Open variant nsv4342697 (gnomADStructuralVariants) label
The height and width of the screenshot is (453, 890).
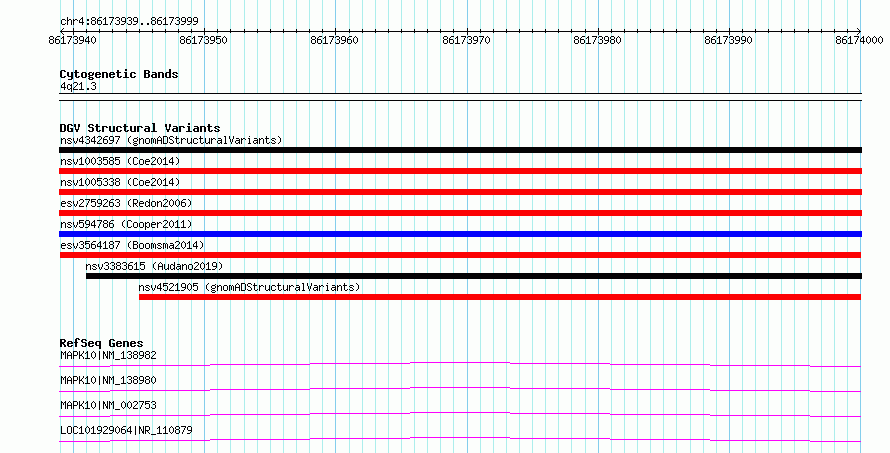(x=171, y=140)
